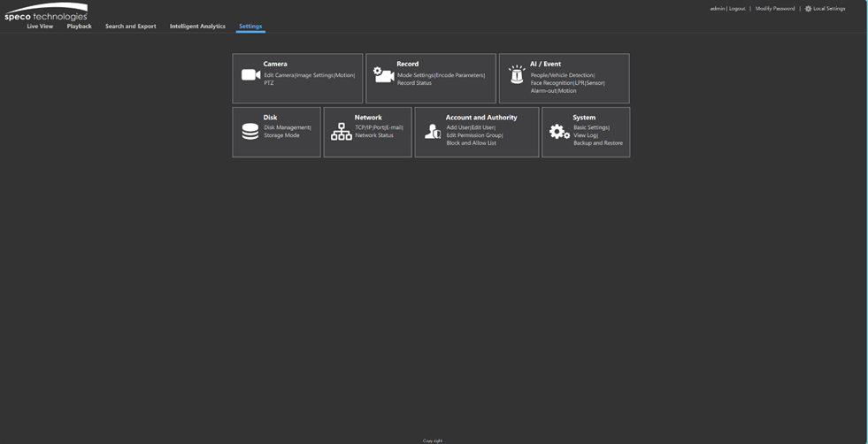
Task: Click the Camera video camera icon
Action: [x=250, y=75]
